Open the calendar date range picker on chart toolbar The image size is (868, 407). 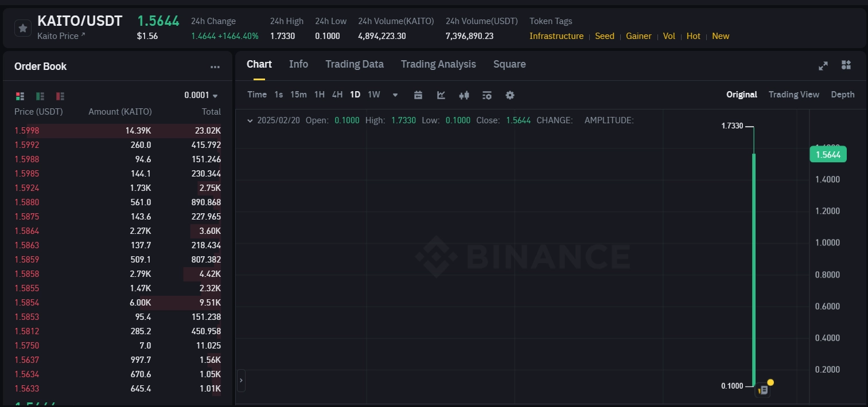coord(418,95)
